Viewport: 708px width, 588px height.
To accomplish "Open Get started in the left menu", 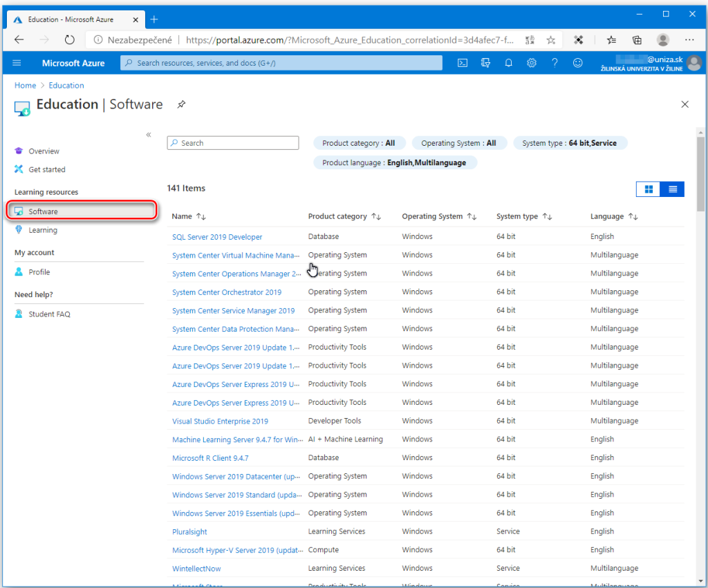I will point(47,170).
